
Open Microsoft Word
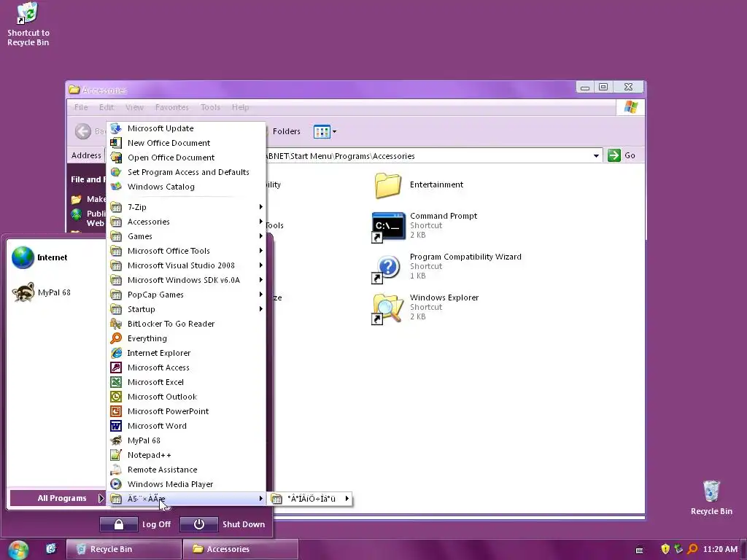186,426
